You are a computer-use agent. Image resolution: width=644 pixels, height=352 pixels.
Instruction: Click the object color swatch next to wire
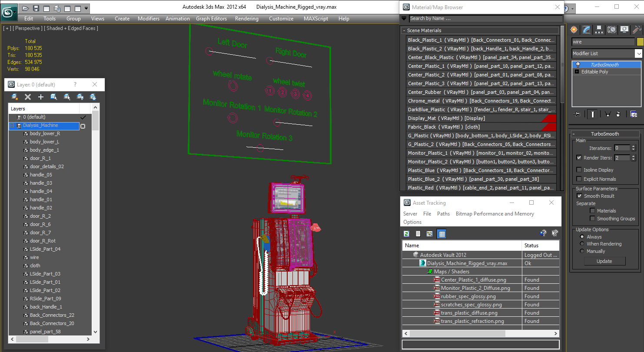tap(640, 42)
